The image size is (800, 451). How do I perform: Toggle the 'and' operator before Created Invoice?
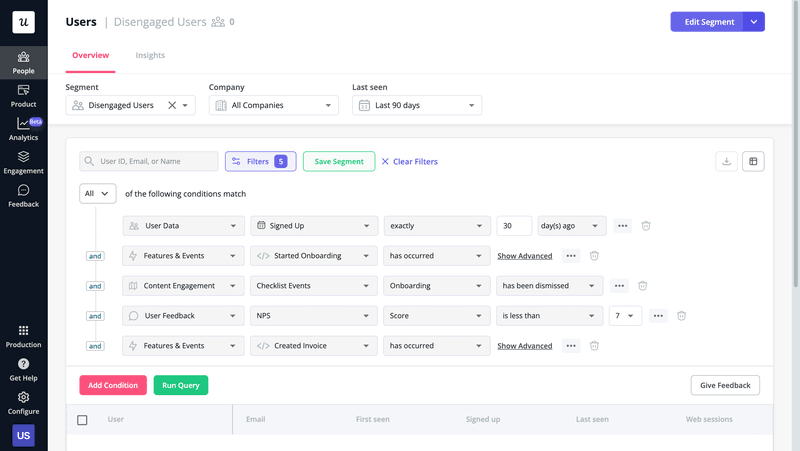[95, 346]
